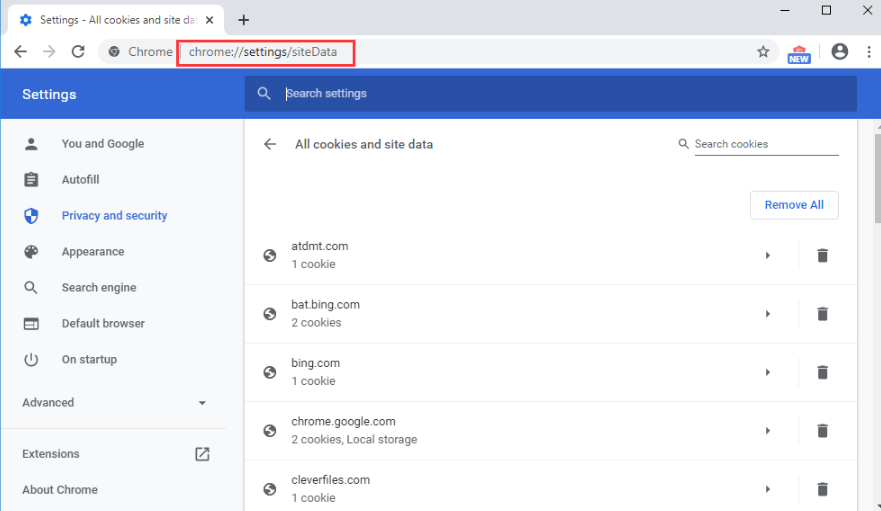Return via All cookies back arrow
This screenshot has width=881, height=511.
270,144
